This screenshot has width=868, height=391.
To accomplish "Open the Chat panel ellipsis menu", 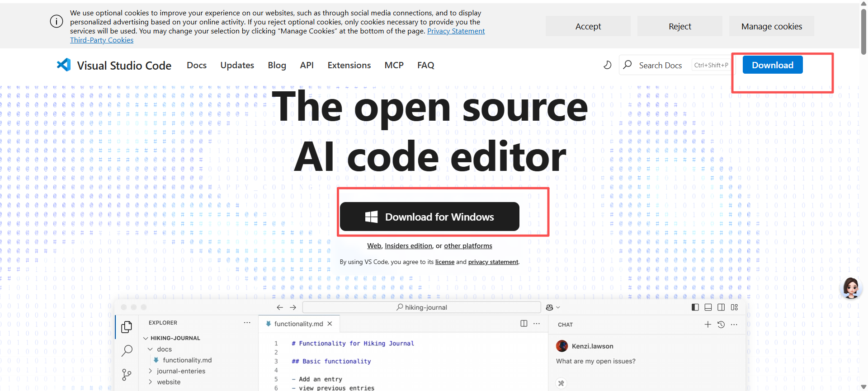I will click(x=734, y=325).
